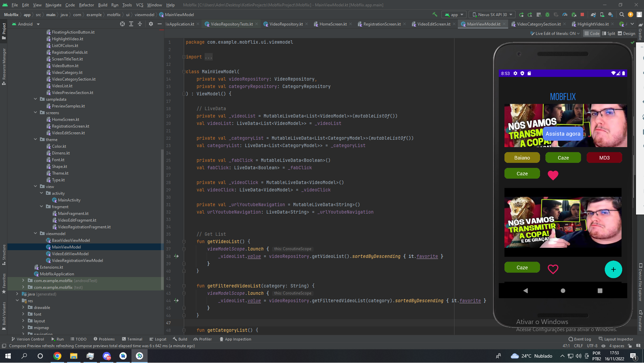
Task: Open the Android project view dropdown
Action: pos(26,24)
